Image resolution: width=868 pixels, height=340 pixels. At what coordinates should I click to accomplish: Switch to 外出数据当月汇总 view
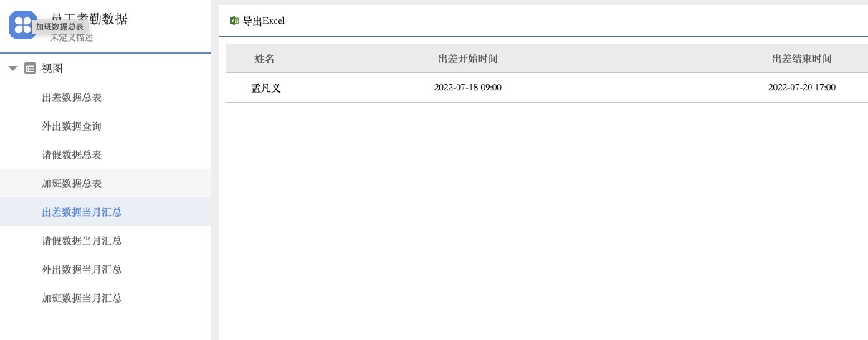(x=82, y=270)
